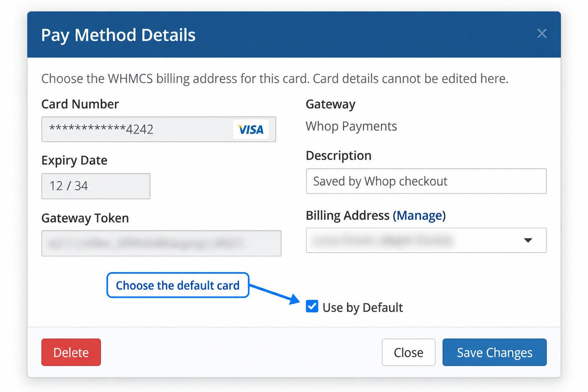Click into the Description input field
The image size is (588, 392).
click(x=426, y=181)
